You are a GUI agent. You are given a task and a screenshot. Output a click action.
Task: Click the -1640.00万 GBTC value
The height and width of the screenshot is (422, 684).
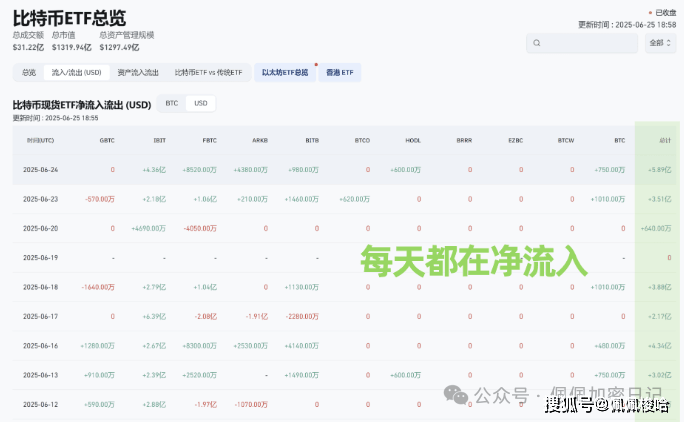point(98,287)
